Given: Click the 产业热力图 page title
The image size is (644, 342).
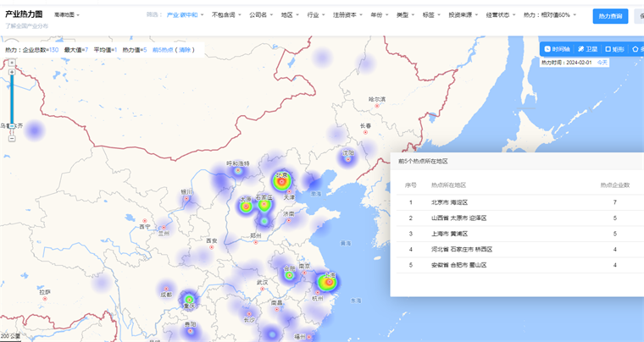Looking at the screenshot, I should coord(24,14).
